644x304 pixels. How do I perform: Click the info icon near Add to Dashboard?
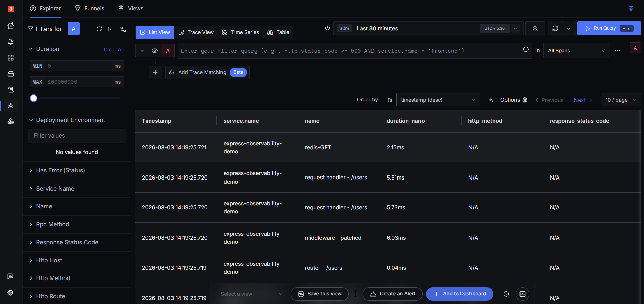coord(506,294)
